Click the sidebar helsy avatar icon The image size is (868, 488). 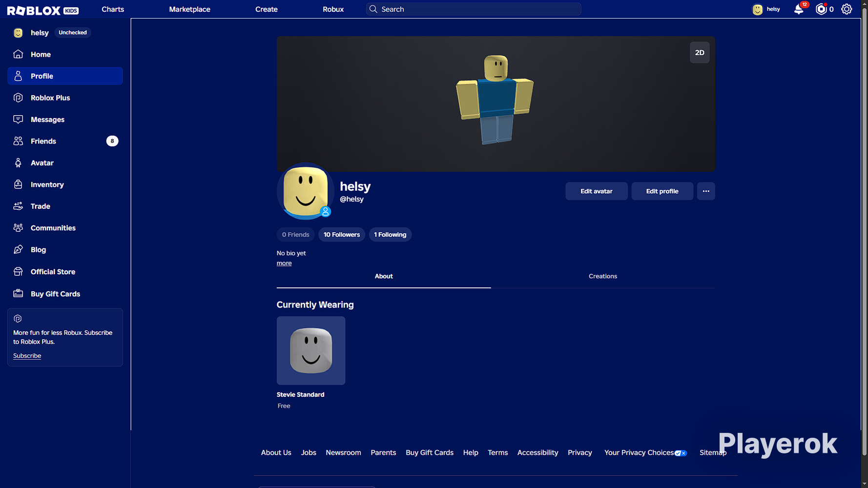point(18,33)
